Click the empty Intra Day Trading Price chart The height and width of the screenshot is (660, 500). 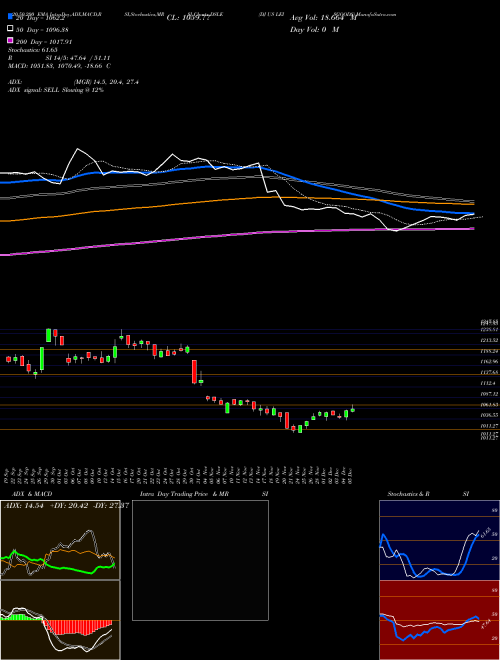pyautogui.click(x=200, y=560)
